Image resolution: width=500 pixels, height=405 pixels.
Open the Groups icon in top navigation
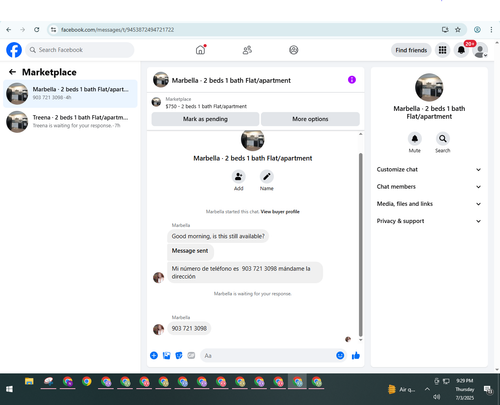pyautogui.click(x=293, y=50)
